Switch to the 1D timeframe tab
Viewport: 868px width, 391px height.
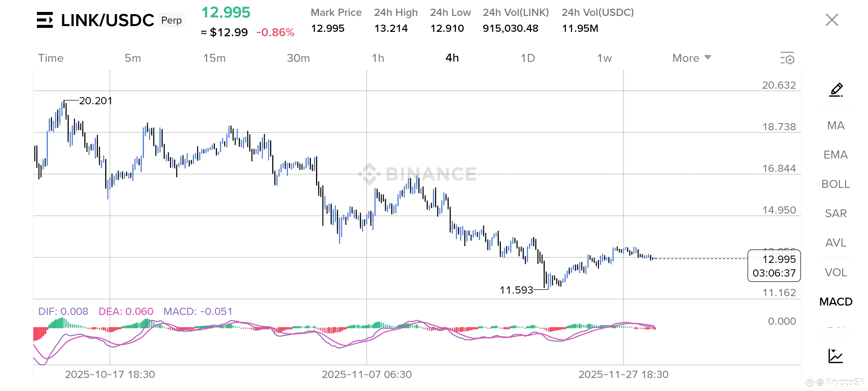[x=528, y=58]
